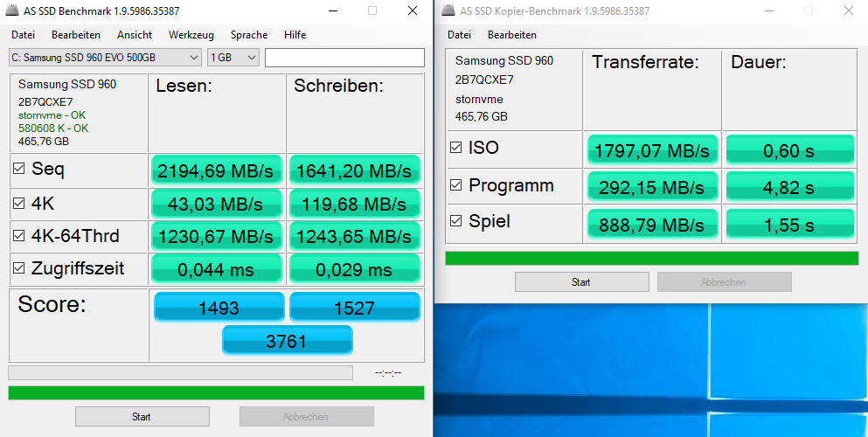The image size is (868, 437).
Task: Click the write access time 0,029 ms
Action: 354,269
